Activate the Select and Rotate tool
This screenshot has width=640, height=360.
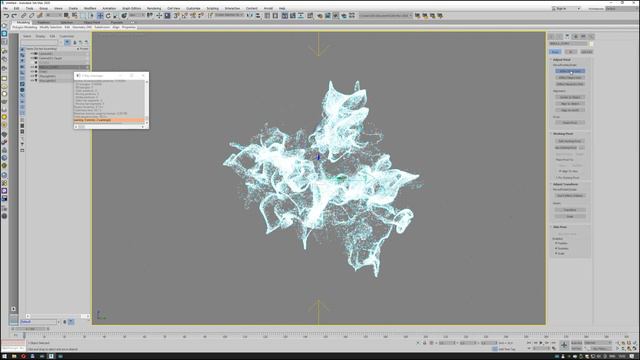pos(108,16)
